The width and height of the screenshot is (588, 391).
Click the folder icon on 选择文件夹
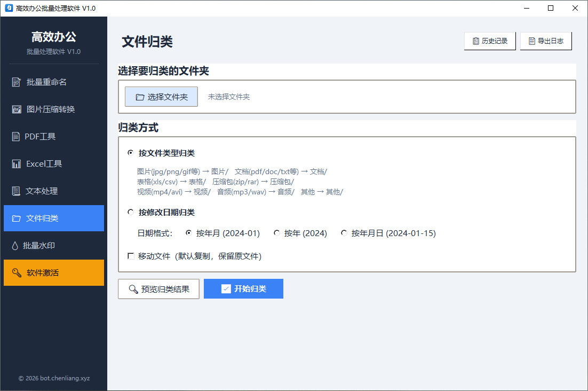pos(140,97)
